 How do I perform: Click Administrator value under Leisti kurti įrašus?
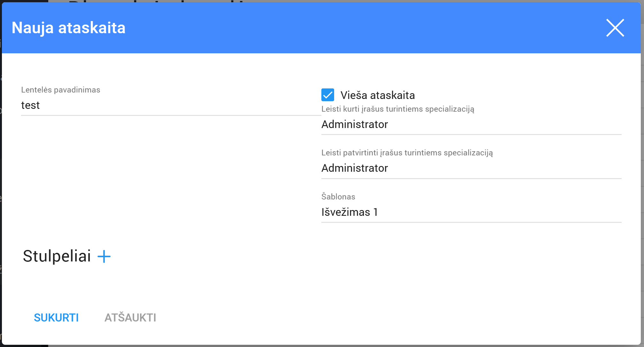(355, 124)
